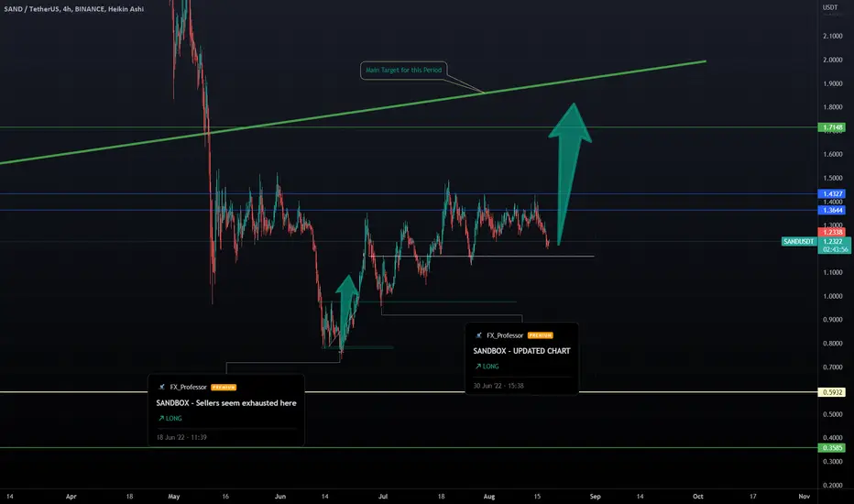
Task: Click the LONG label in the 18 Jun card
Action: click(x=170, y=419)
